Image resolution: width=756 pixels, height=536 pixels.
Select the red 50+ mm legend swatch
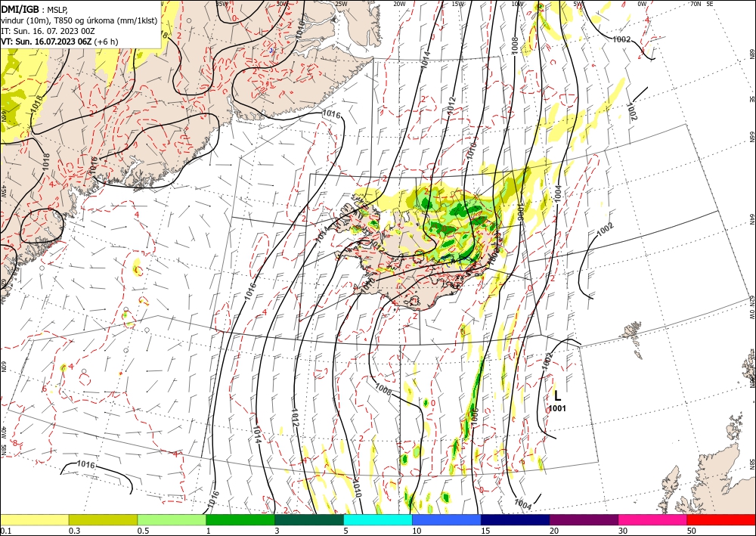(721, 519)
